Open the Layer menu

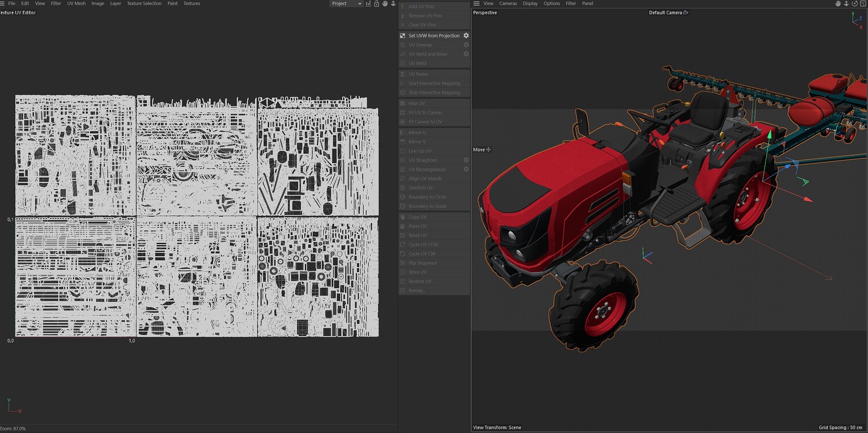click(x=116, y=3)
